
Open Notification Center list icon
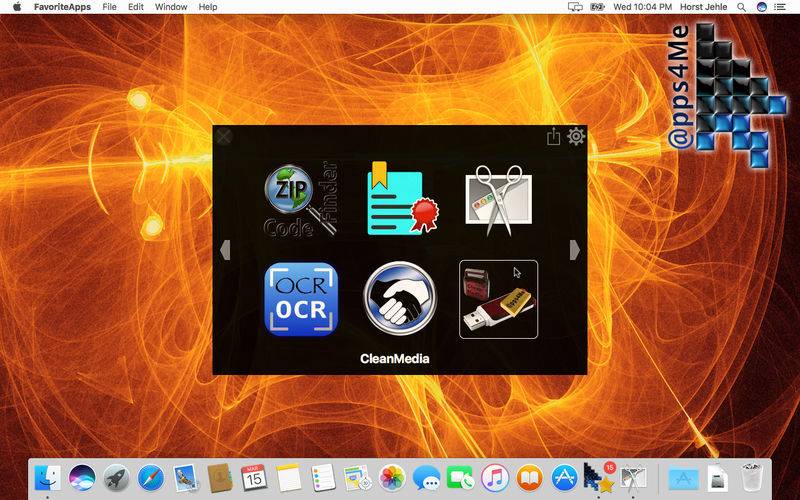click(x=780, y=7)
